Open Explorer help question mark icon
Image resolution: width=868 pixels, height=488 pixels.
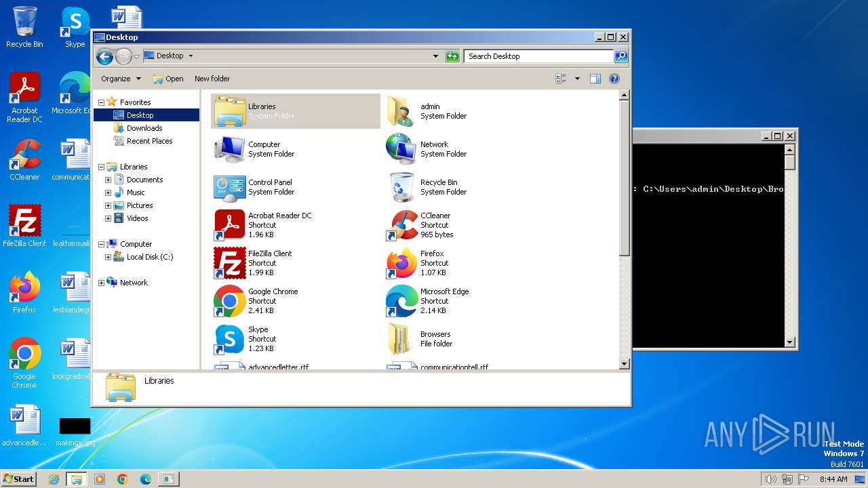point(614,79)
